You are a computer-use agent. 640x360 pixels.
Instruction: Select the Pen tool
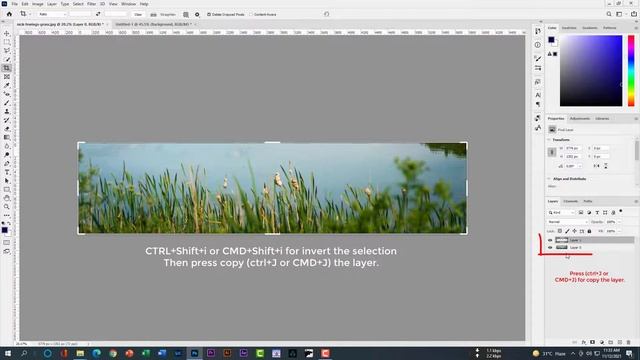coord(7,163)
